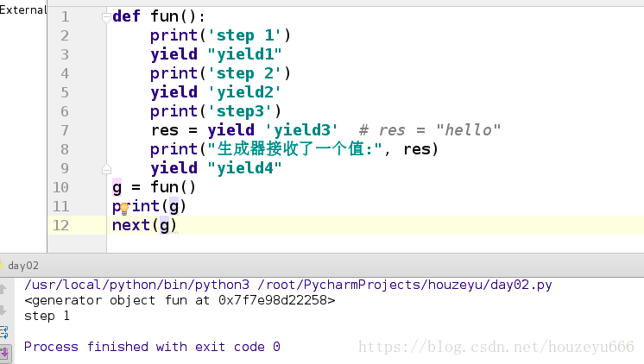Click the print('step 2') statement
Viewport: 644px width, 364px height.
point(220,73)
